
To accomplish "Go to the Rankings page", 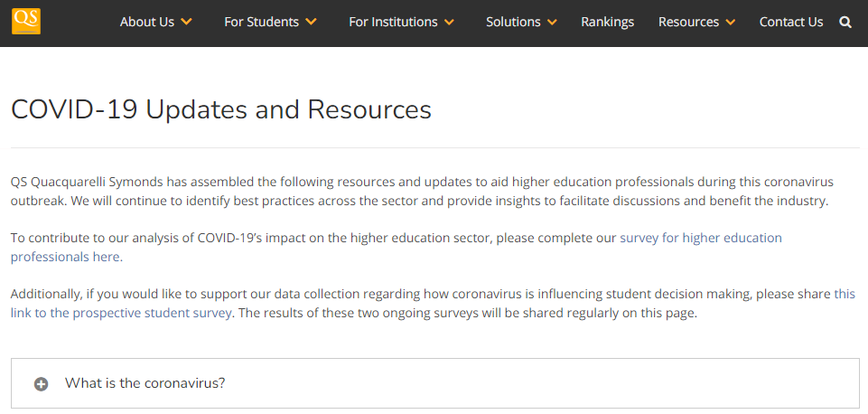I will [x=607, y=22].
